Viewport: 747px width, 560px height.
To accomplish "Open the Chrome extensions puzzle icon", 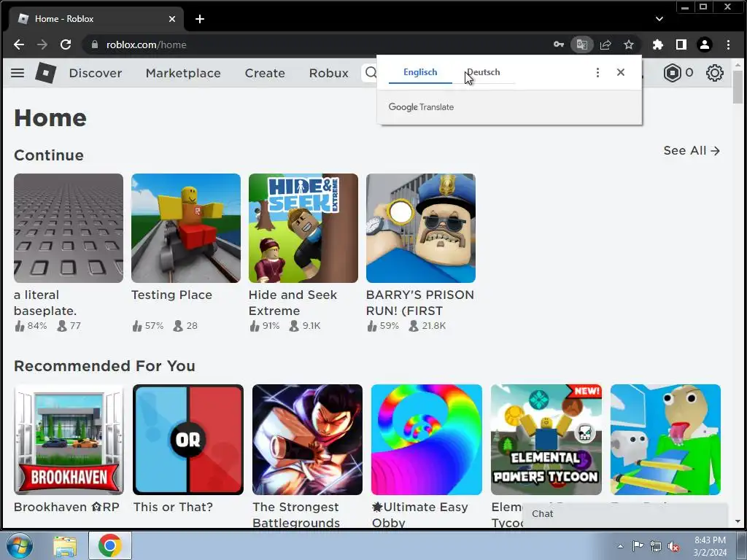I will point(657,44).
